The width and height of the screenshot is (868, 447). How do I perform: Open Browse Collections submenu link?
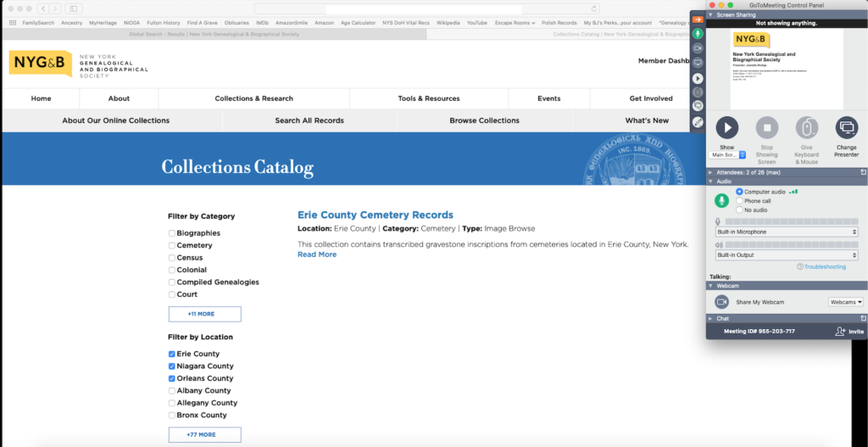484,120
